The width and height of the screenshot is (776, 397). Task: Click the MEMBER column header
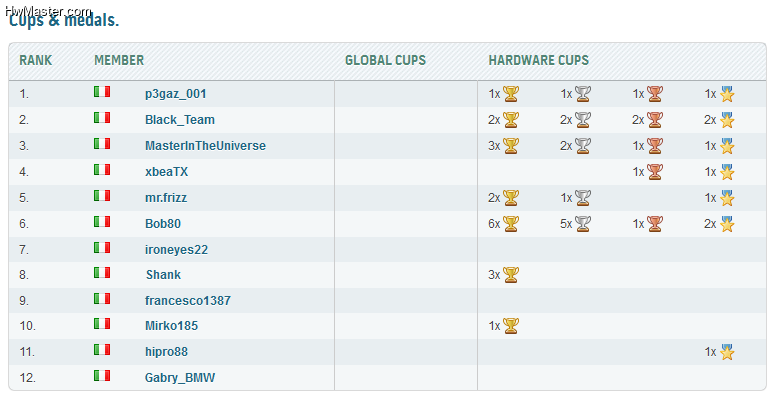click(x=119, y=60)
